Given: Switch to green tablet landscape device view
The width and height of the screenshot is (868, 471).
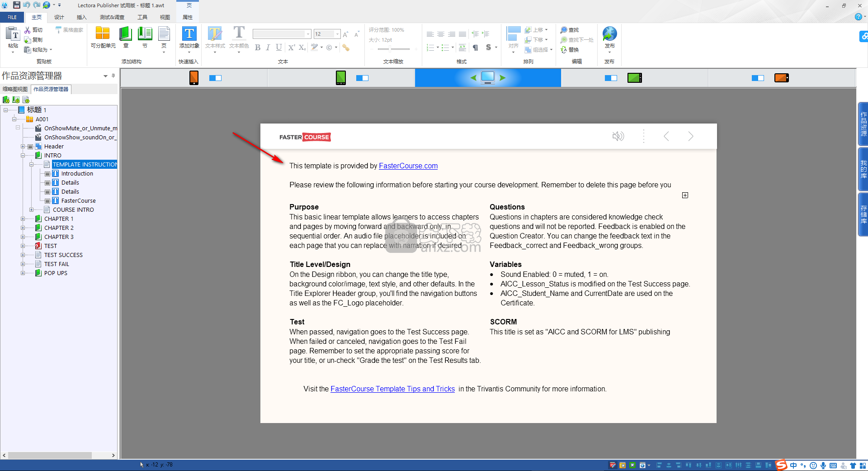Looking at the screenshot, I should point(635,78).
